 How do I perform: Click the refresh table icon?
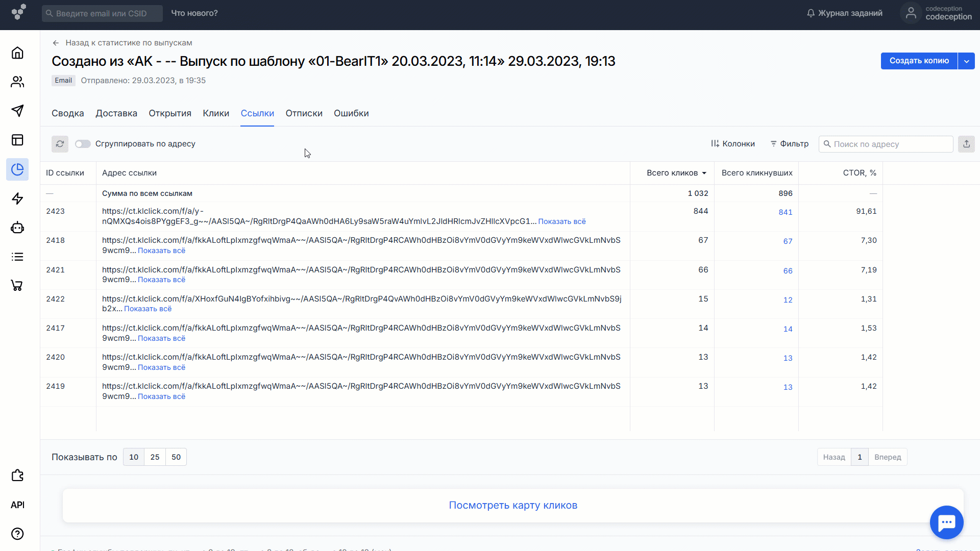click(x=60, y=144)
